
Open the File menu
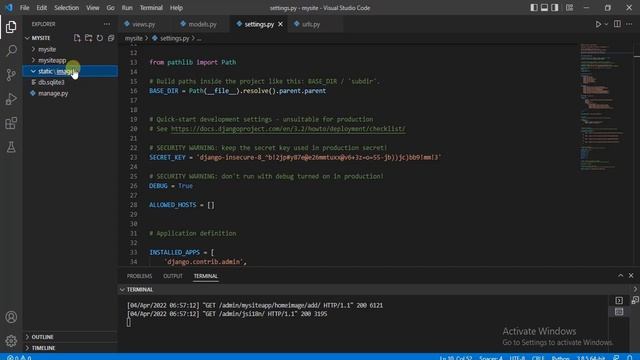tap(24, 8)
